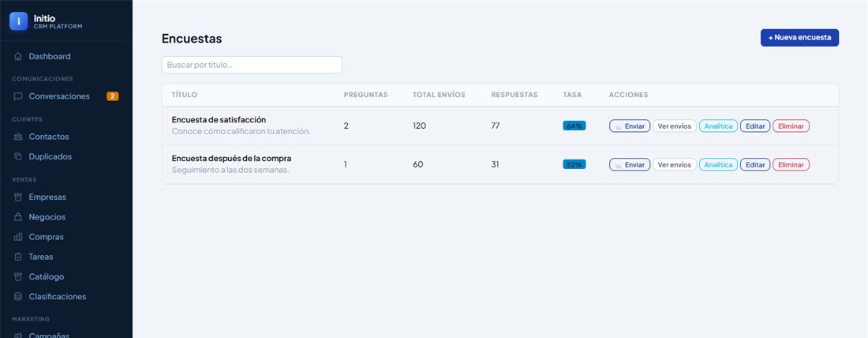Click the Initio logo icon
The width and height of the screenshot is (868, 338).
point(18,21)
